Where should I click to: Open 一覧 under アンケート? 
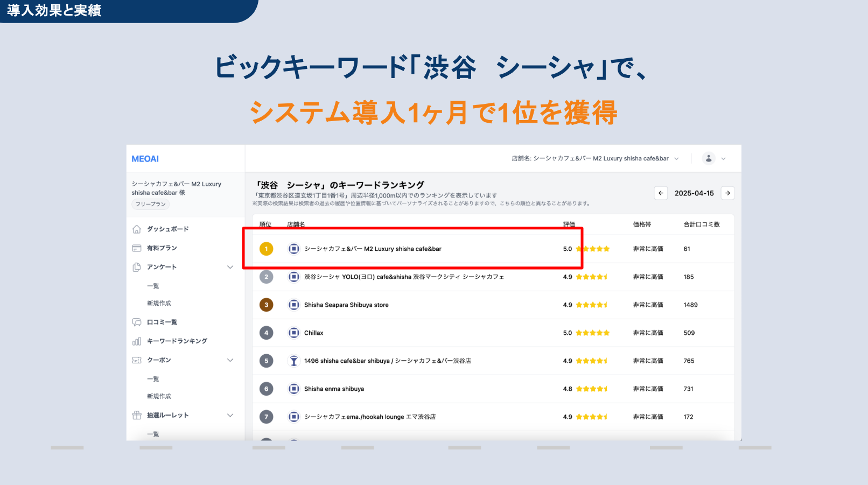[153, 286]
